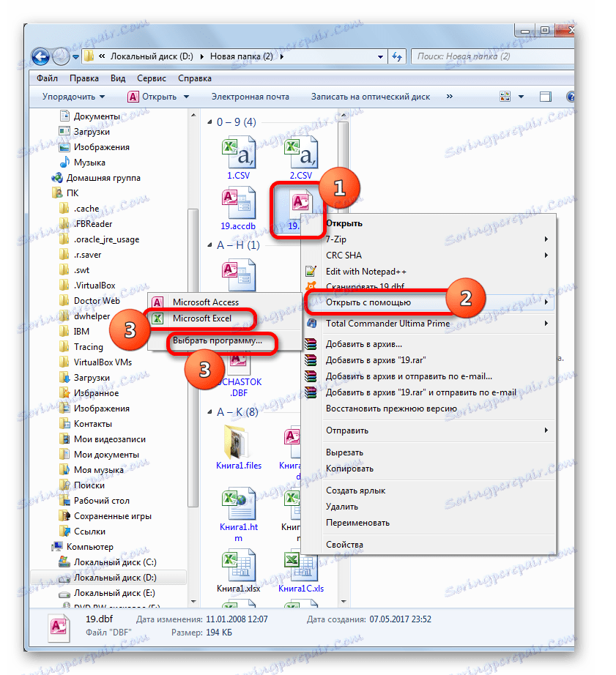This screenshot has width=616, height=675.
Task: Open the Правка menu
Action: coord(84,78)
